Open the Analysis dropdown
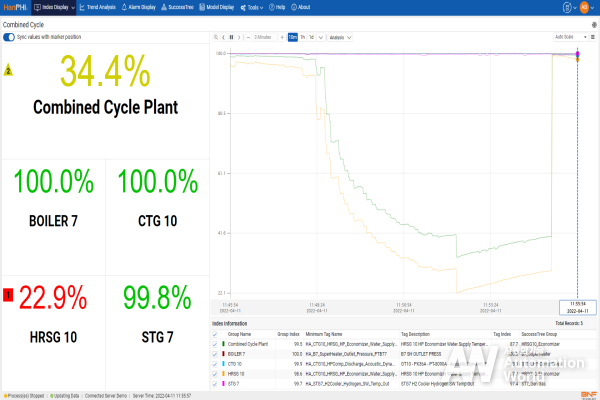600x400 pixels. point(340,37)
